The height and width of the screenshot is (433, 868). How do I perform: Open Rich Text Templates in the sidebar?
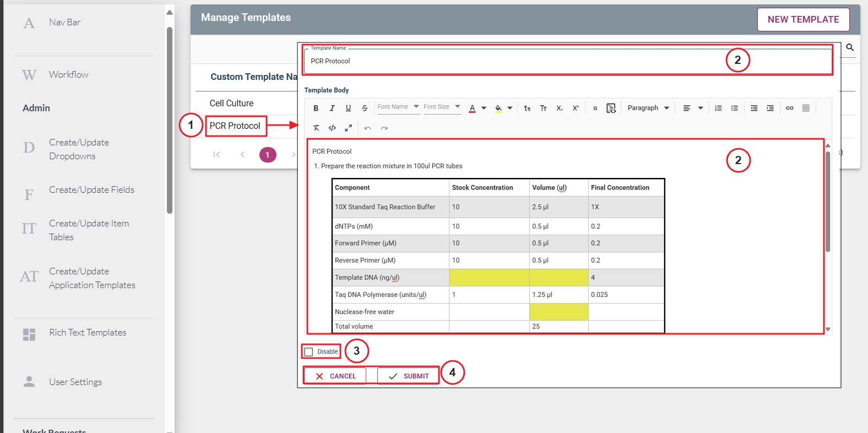pyautogui.click(x=88, y=333)
